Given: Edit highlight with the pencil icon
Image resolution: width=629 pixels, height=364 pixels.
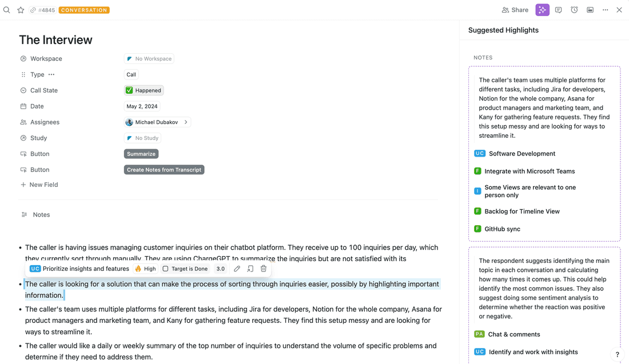Looking at the screenshot, I should pyautogui.click(x=237, y=269).
